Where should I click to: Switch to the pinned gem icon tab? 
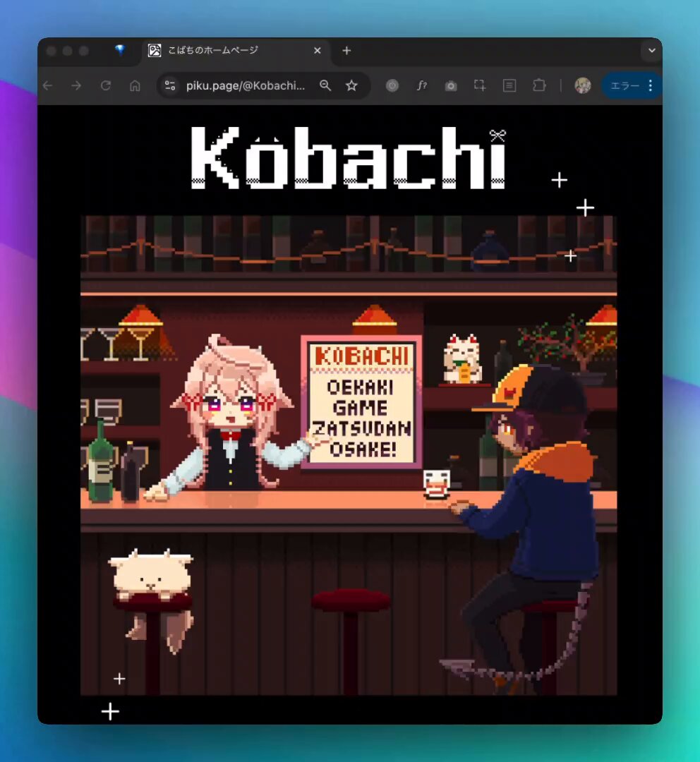[x=119, y=50]
